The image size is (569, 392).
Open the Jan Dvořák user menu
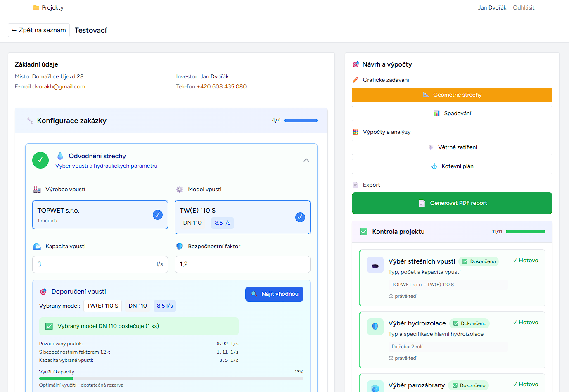tap(492, 8)
